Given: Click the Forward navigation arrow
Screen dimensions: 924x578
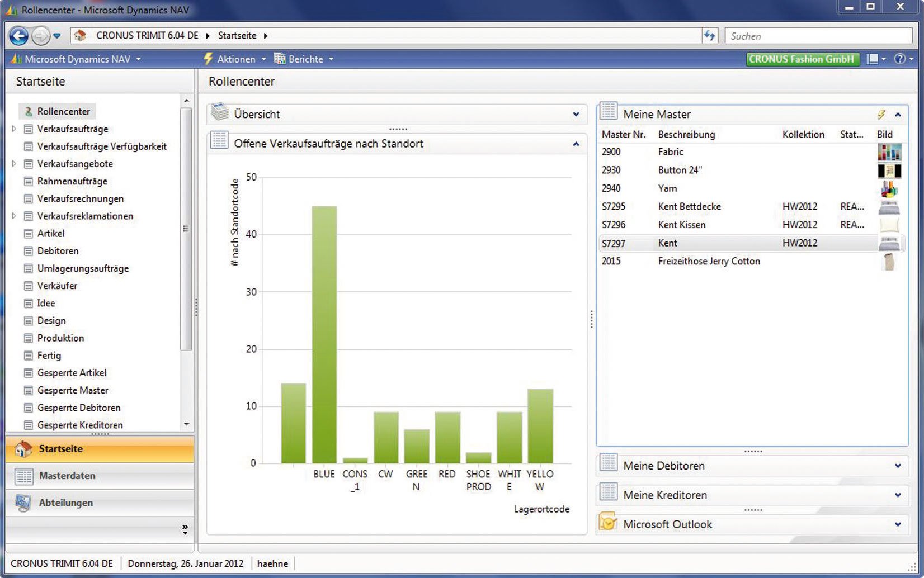Looking at the screenshot, I should click(x=40, y=36).
